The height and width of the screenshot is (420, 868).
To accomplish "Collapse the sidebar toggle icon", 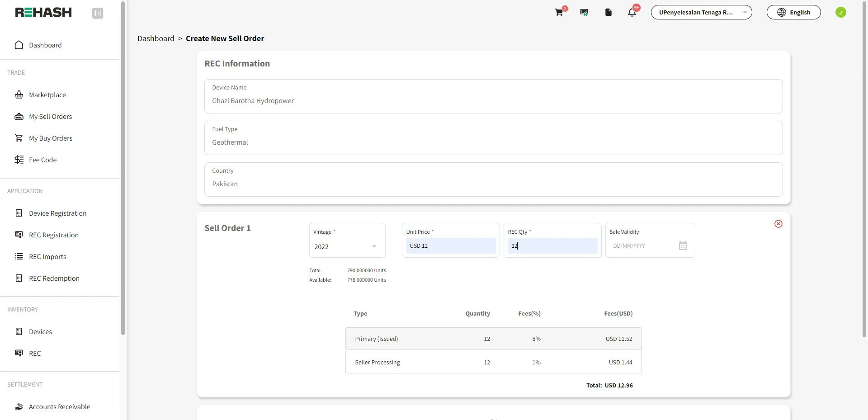I will coord(98,13).
